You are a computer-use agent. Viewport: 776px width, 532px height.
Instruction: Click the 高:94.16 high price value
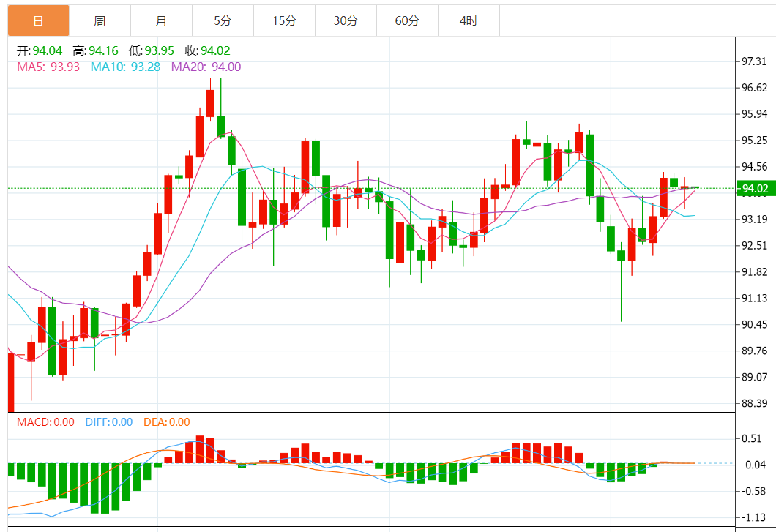pos(95,51)
